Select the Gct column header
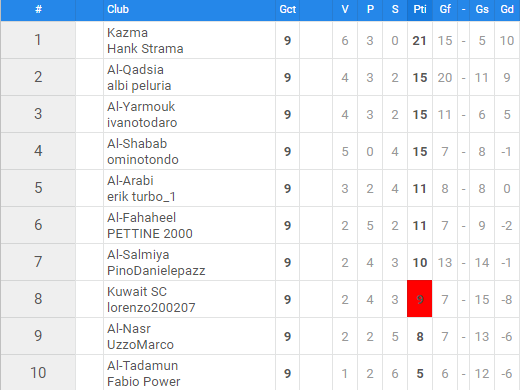Viewport: 520px width, 390px height. tap(287, 9)
